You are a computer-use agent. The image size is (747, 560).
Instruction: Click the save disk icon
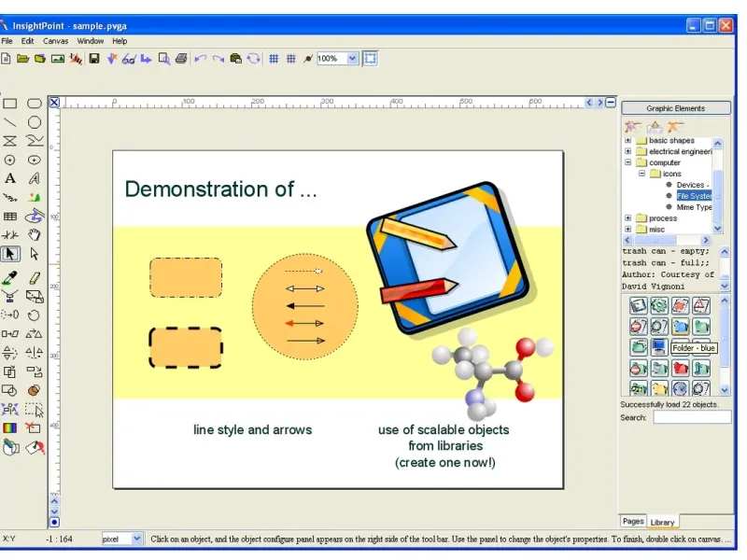(x=94, y=59)
